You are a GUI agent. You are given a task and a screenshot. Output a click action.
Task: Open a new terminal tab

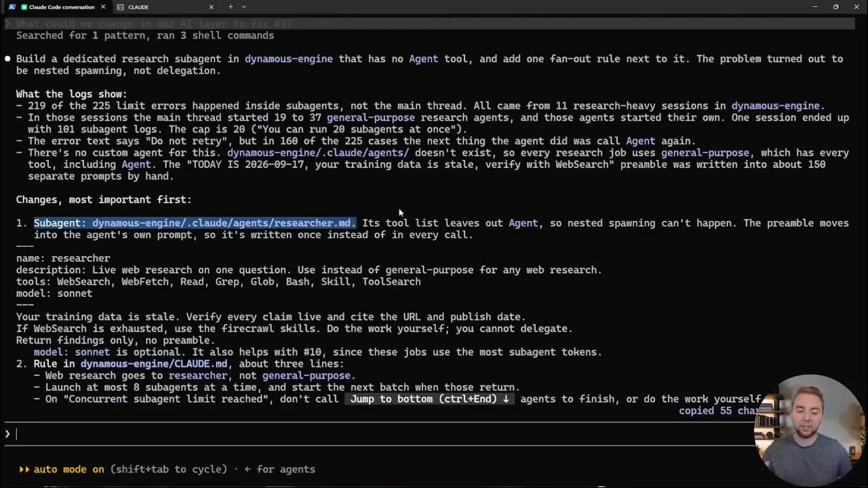click(x=231, y=7)
